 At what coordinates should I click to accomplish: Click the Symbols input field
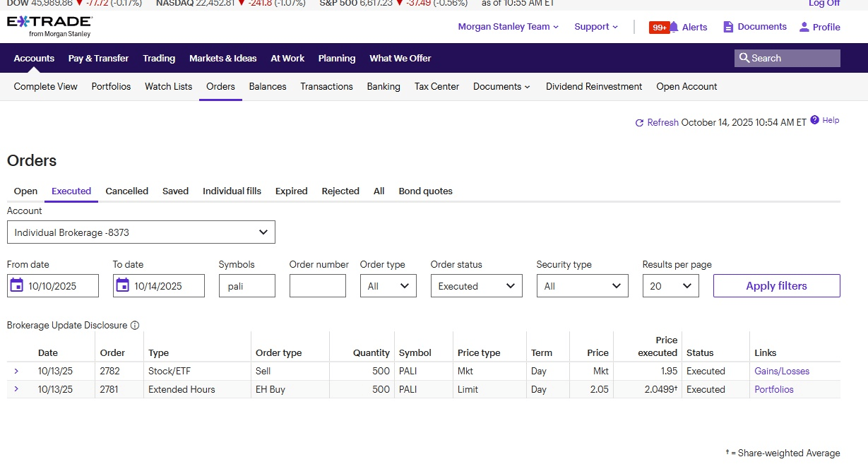pyautogui.click(x=246, y=286)
